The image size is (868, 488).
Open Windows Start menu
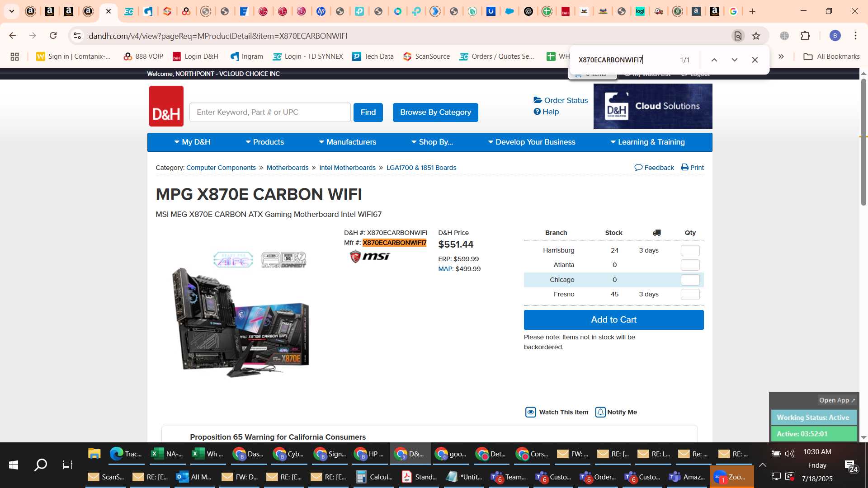click(14, 465)
